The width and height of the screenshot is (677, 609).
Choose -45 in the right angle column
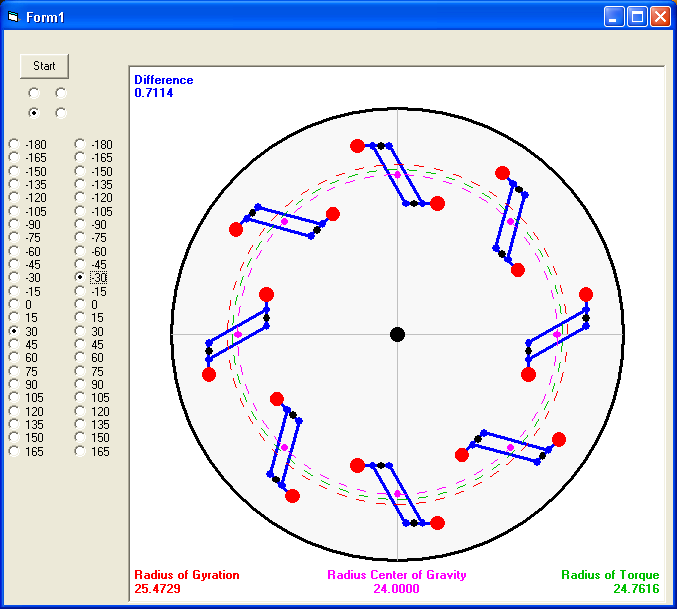(91, 265)
